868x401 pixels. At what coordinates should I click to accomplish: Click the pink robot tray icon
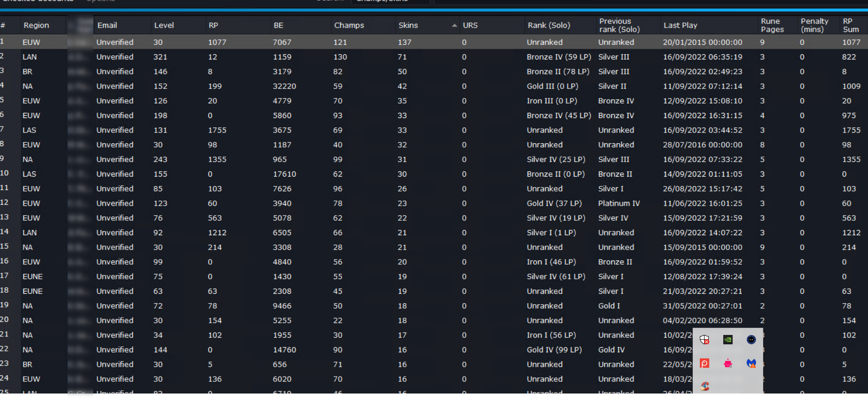[728, 363]
